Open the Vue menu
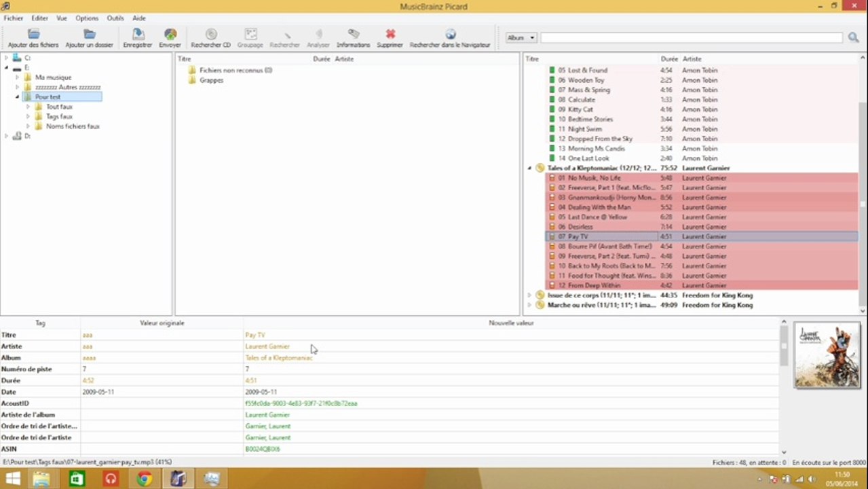Image resolution: width=868 pixels, height=489 pixels. pyautogui.click(x=62, y=18)
